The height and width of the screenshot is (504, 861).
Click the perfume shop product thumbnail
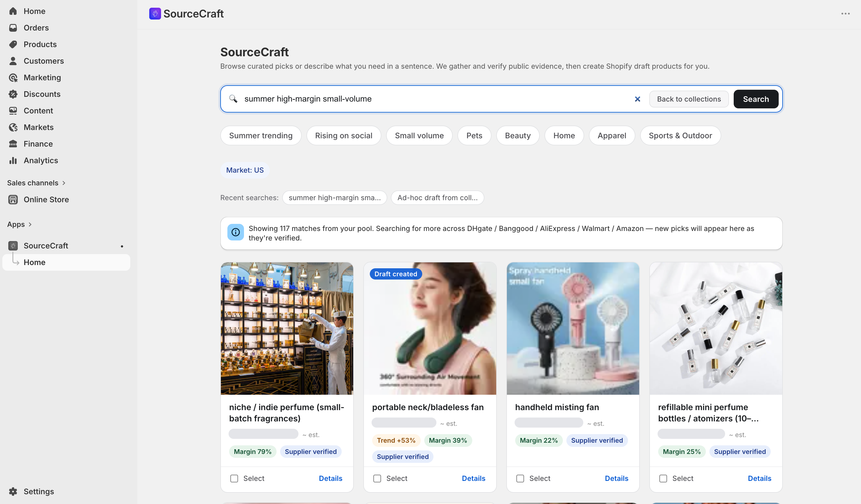click(287, 328)
